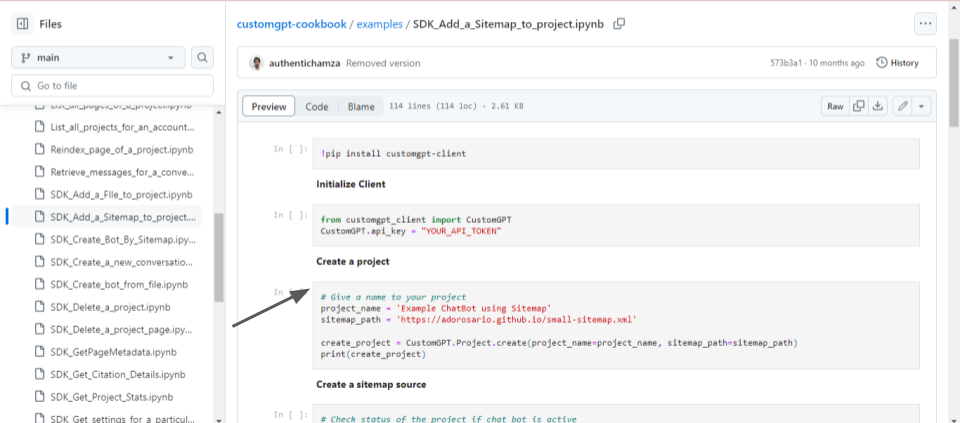The width and height of the screenshot is (960, 423).
Task: Switch to Preview tab
Action: pos(269,106)
